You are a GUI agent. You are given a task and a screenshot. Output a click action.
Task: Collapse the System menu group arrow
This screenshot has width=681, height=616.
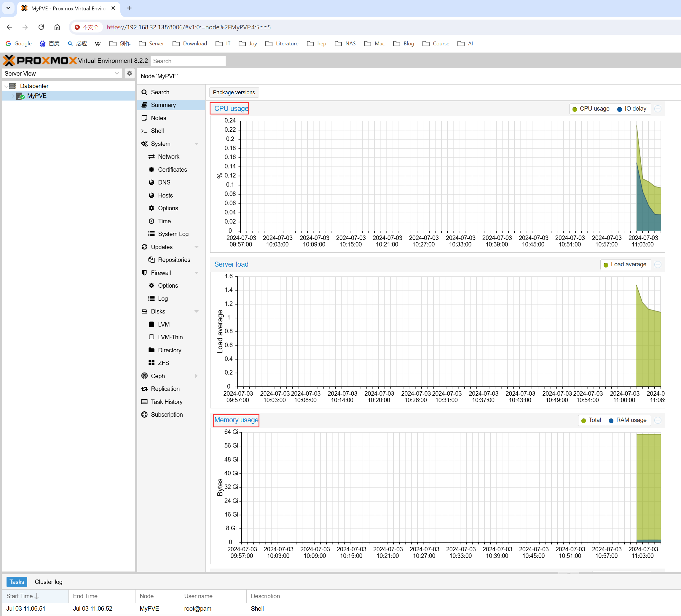click(197, 144)
